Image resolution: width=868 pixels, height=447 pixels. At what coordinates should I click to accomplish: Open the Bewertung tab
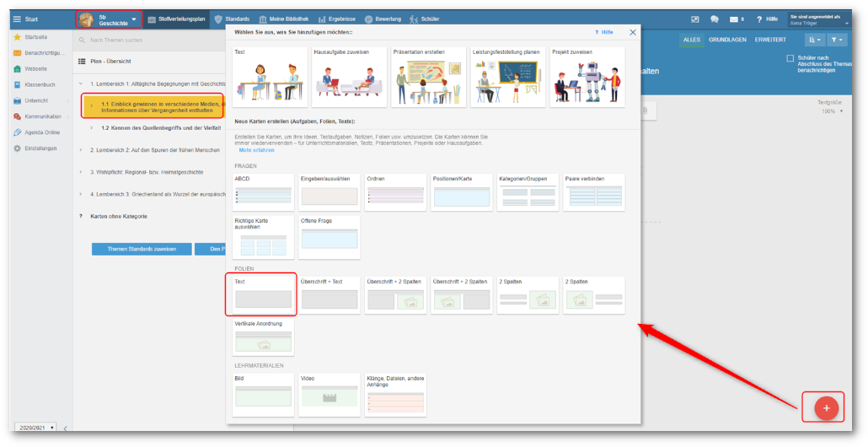point(383,19)
